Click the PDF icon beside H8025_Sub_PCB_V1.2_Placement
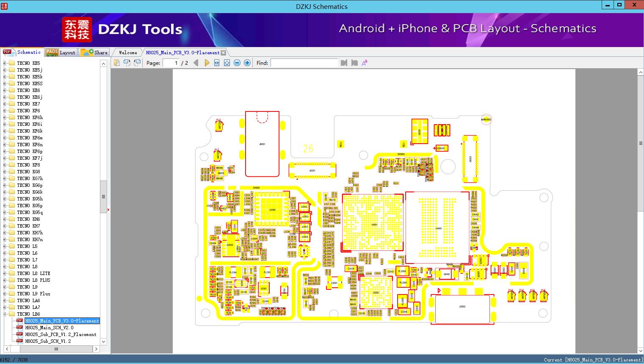 pyautogui.click(x=19, y=334)
